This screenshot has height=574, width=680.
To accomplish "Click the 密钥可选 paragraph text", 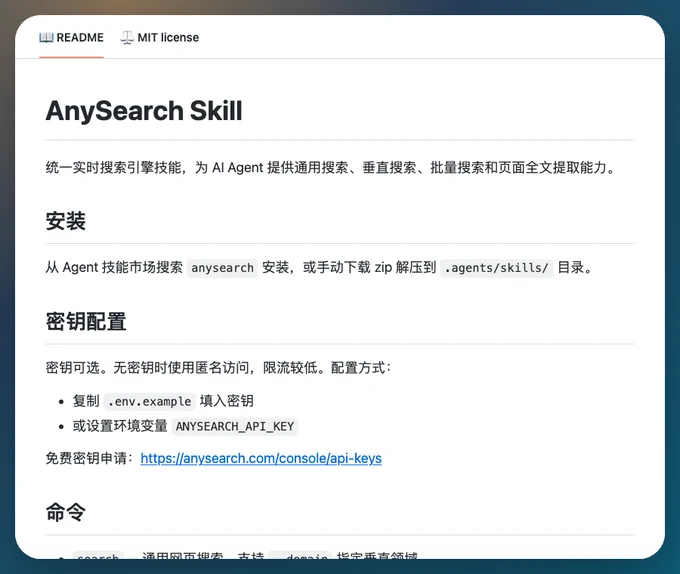I will [x=219, y=368].
